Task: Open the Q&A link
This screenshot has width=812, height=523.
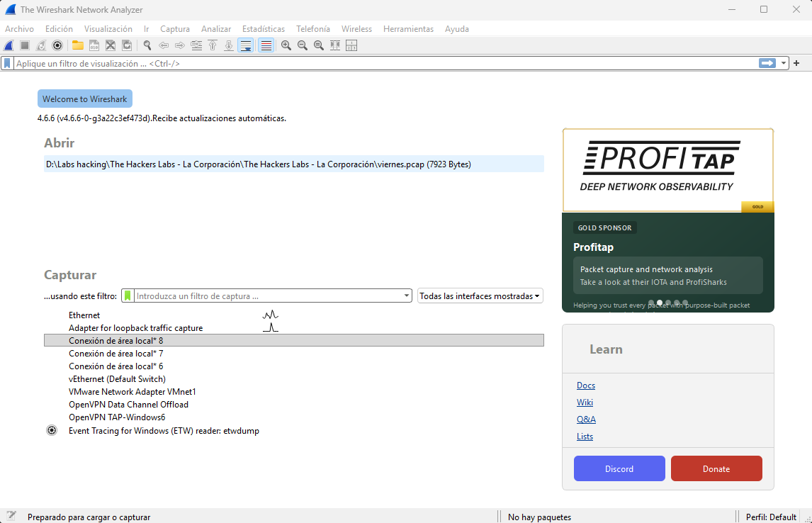Action: pyautogui.click(x=586, y=420)
